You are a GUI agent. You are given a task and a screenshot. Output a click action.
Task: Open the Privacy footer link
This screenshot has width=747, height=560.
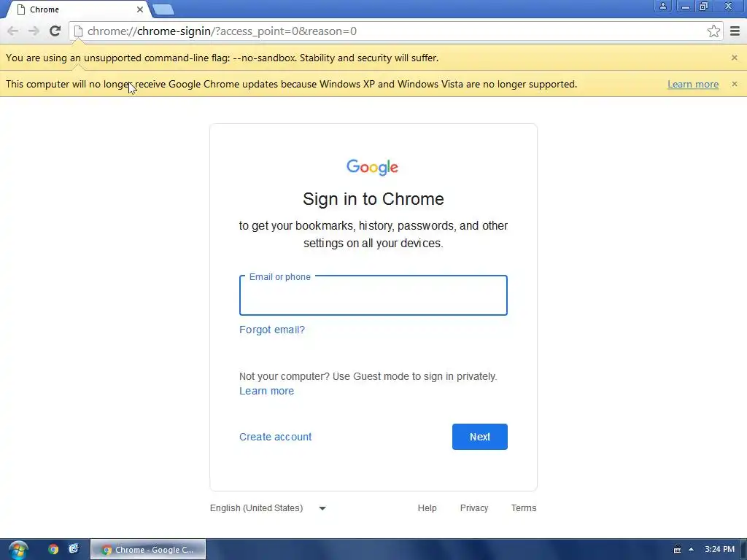point(474,508)
